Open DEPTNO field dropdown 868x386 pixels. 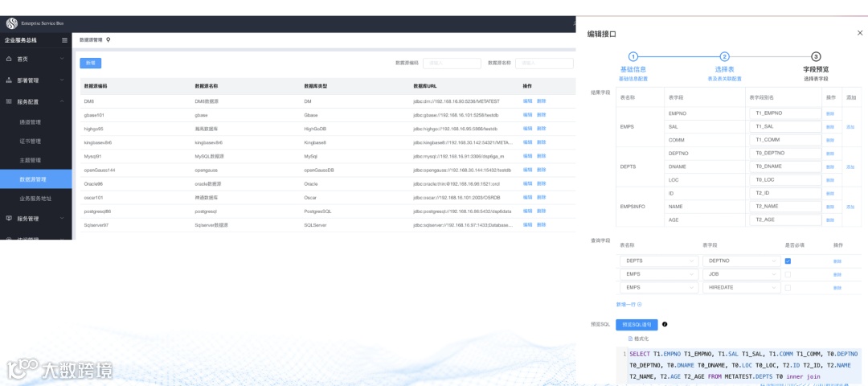point(741,261)
